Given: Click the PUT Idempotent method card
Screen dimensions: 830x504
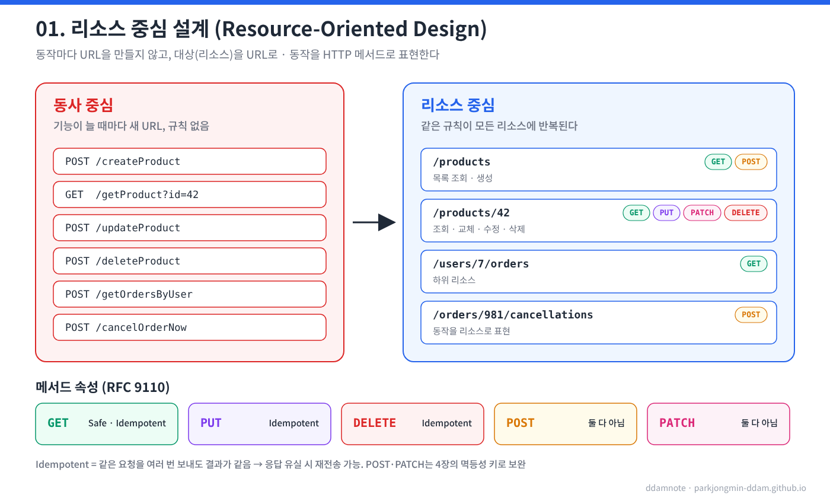Looking at the screenshot, I should (x=260, y=424).
